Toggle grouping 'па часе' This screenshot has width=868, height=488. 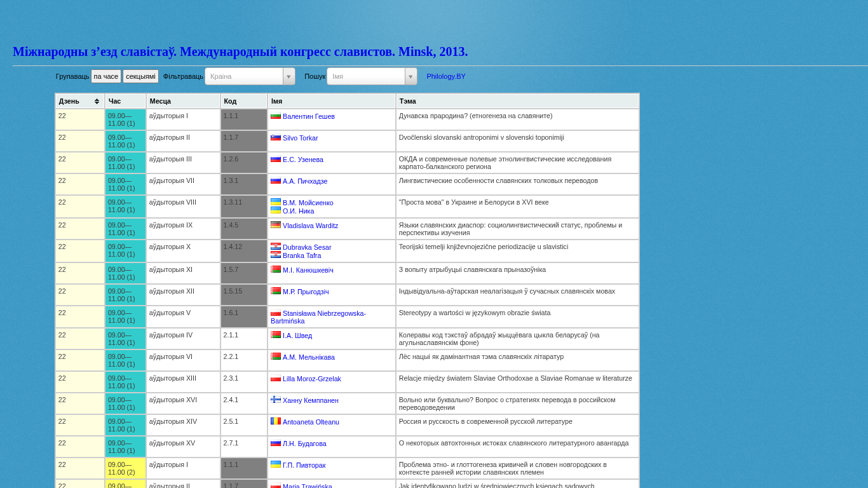(106, 76)
